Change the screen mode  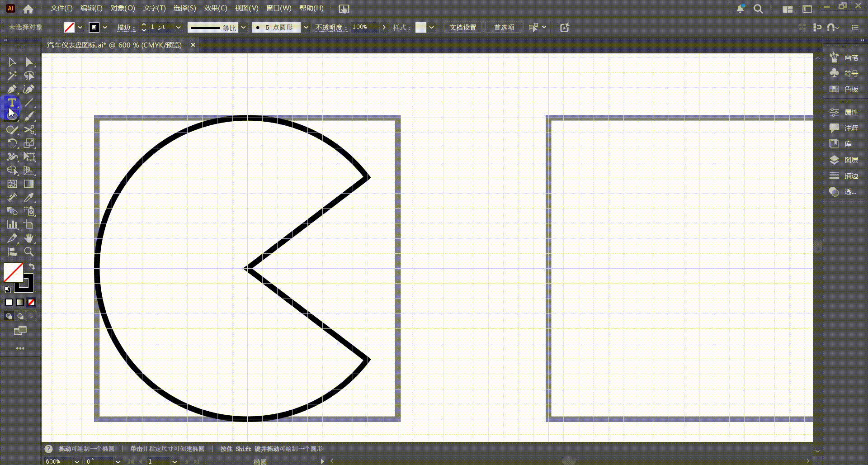click(x=20, y=331)
